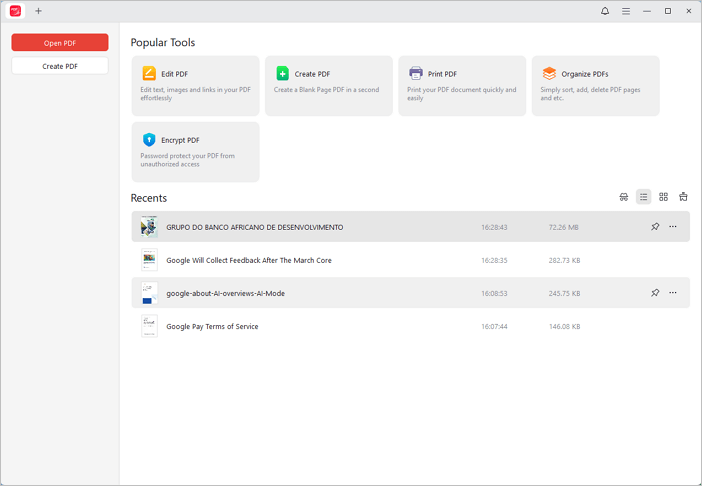702x486 pixels.
Task: Open the notifications bell
Action: pyautogui.click(x=605, y=11)
